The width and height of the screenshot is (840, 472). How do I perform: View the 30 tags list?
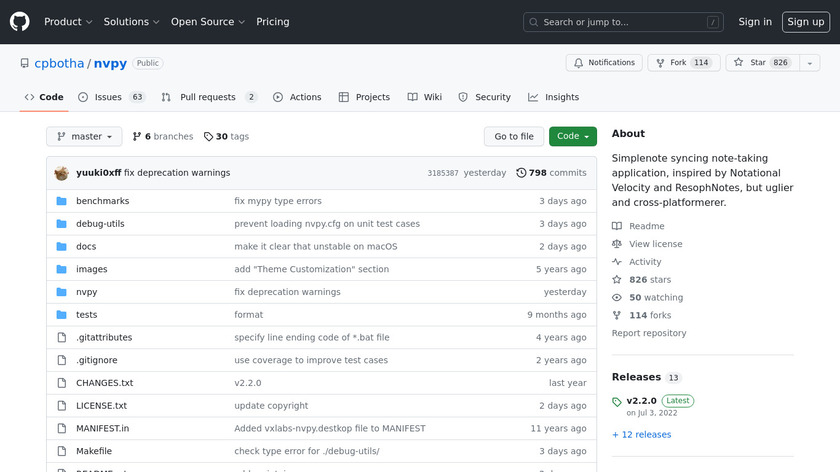pos(226,137)
